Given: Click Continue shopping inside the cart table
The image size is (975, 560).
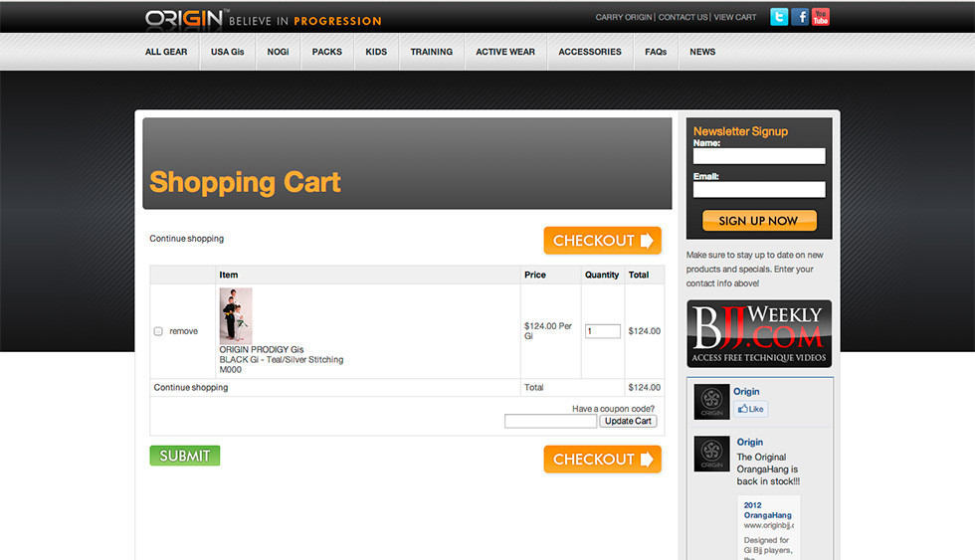Looking at the screenshot, I should point(191,387).
